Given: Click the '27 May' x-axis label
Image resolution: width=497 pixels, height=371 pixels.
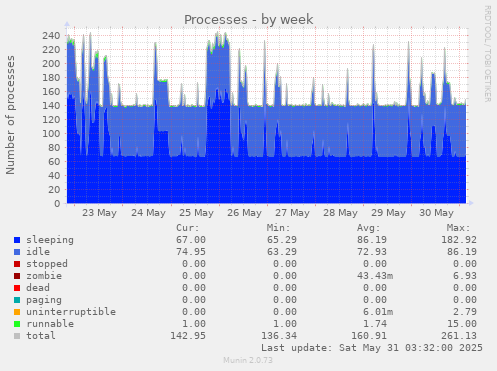Looking at the screenshot, I should click(292, 213).
